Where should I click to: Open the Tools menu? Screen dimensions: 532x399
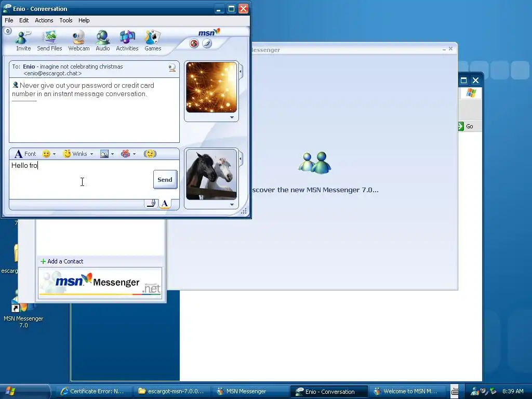coord(66,20)
